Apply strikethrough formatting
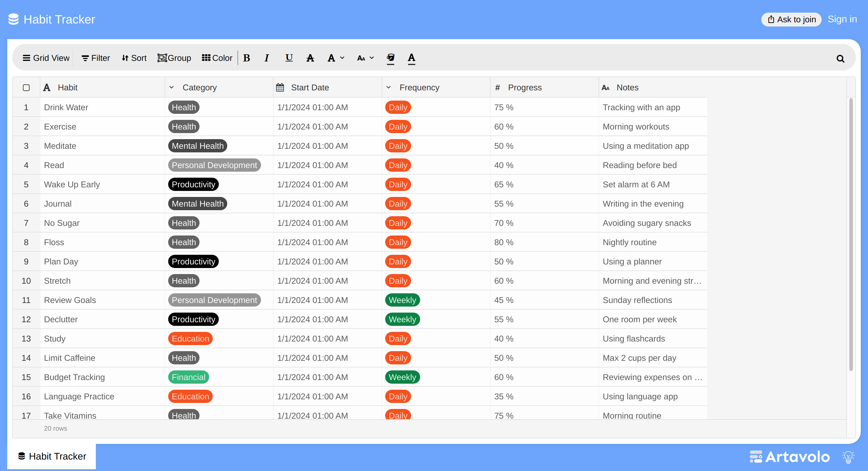 pos(310,58)
